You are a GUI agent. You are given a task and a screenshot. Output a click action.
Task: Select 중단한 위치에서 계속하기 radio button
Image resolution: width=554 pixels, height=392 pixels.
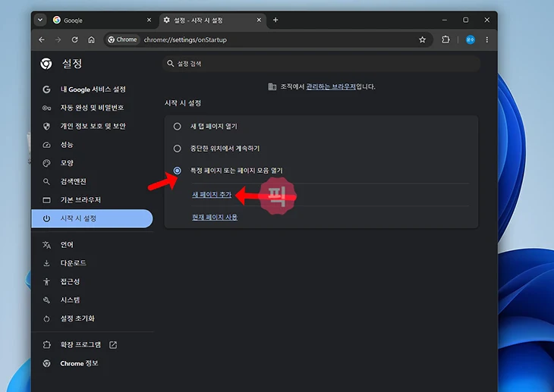tap(177, 149)
